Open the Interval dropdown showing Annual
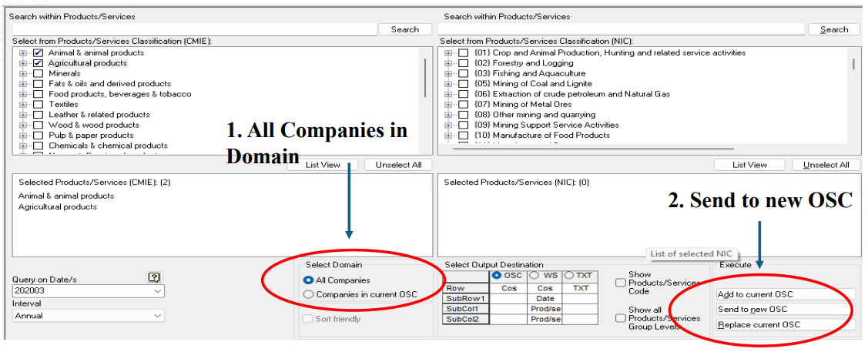This screenshot has width=868, height=352. pos(158,316)
